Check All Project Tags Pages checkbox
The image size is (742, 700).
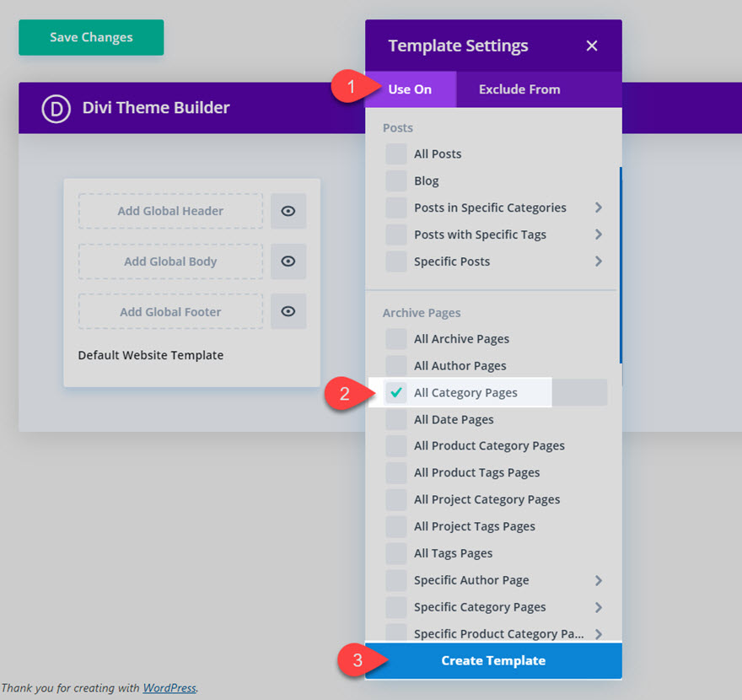[x=395, y=526]
